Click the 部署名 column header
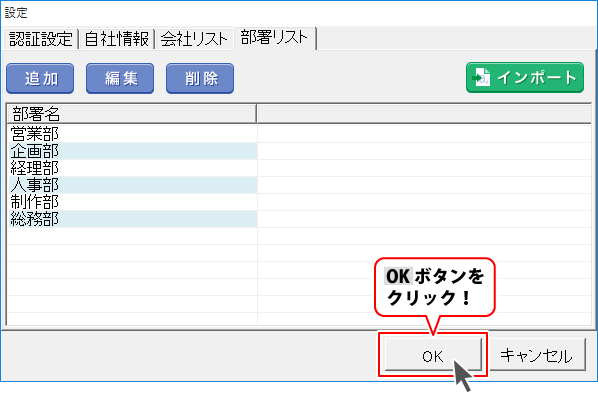The image size is (598, 394). 132,114
